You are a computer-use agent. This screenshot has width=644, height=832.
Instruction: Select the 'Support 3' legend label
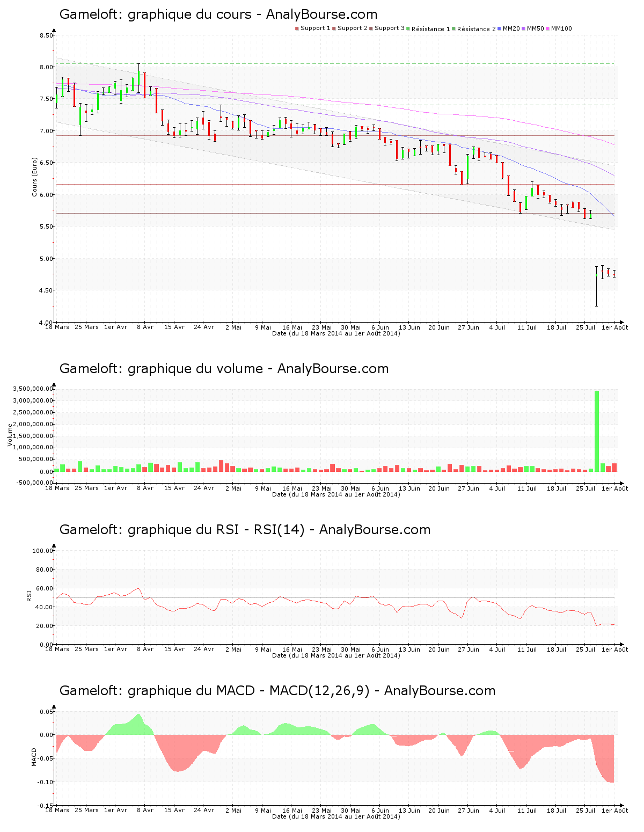pyautogui.click(x=390, y=28)
